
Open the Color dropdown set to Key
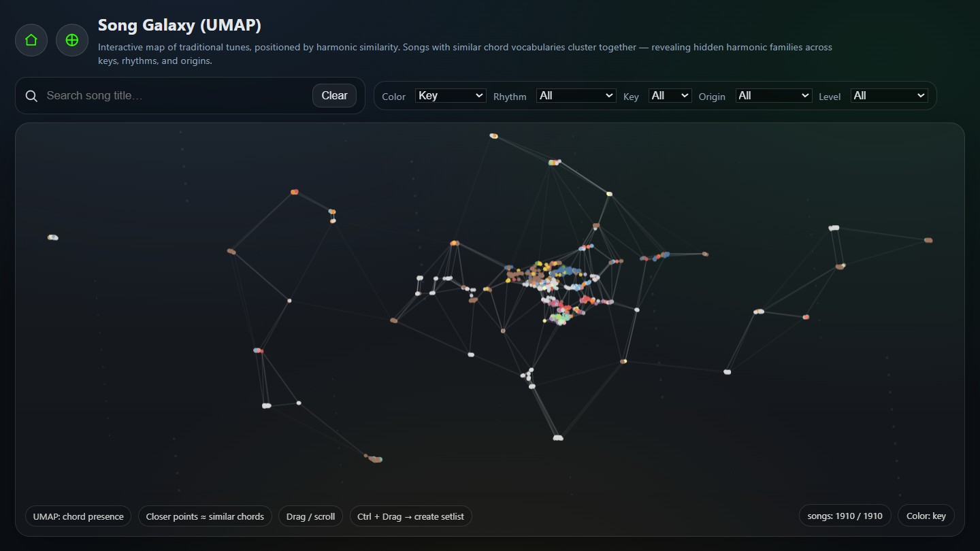(450, 95)
